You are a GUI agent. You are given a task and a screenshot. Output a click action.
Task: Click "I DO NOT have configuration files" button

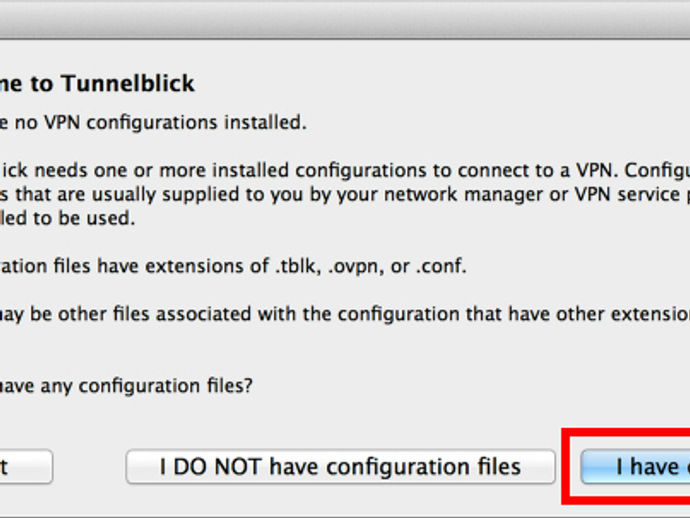coord(340,467)
